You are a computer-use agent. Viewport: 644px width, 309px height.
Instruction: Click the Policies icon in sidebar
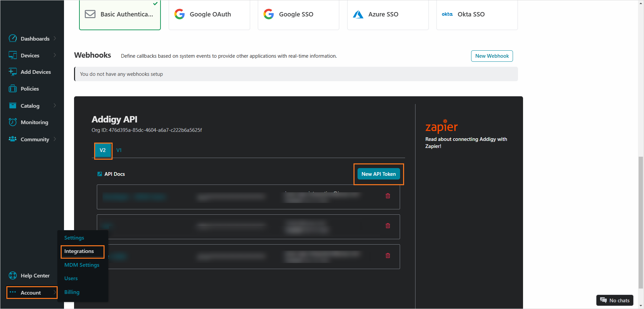13,89
